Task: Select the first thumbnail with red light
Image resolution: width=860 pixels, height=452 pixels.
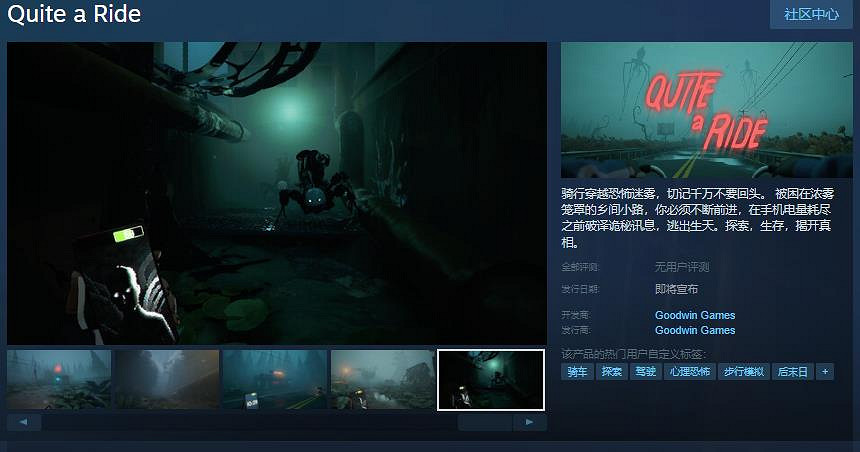Action: pos(59,380)
